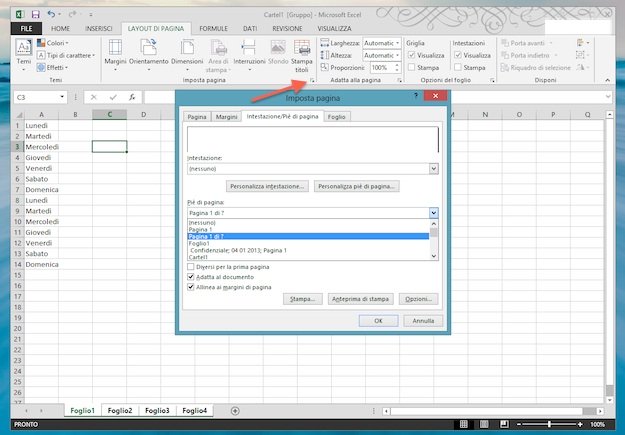Open Colori theme colors menu
The height and width of the screenshot is (435, 625).
coord(53,43)
